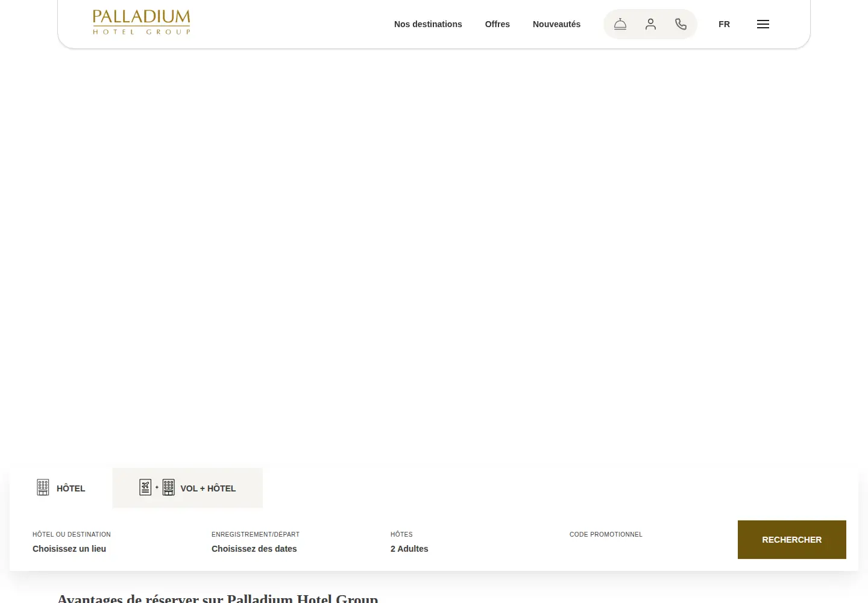Open the user account icon
The height and width of the screenshot is (603, 868).
point(650,24)
